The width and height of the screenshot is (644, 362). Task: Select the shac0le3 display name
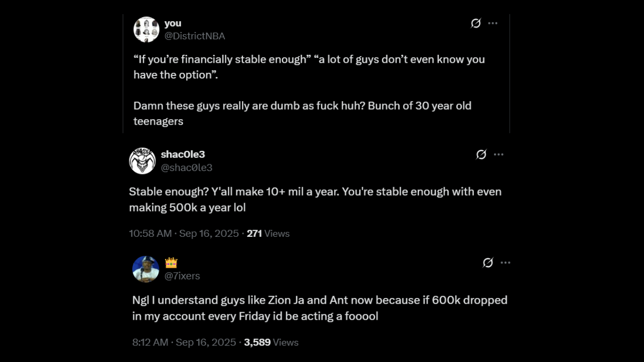(183, 154)
